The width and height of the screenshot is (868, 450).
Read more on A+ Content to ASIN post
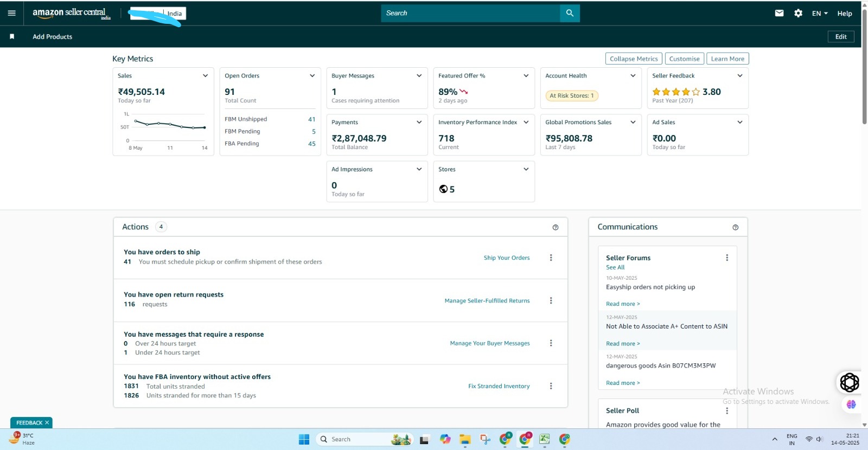(x=623, y=344)
